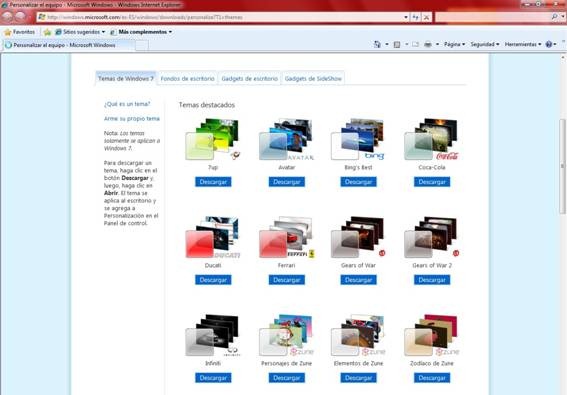Open the Herramientas menu
This screenshot has width=567, height=395.
tap(523, 44)
